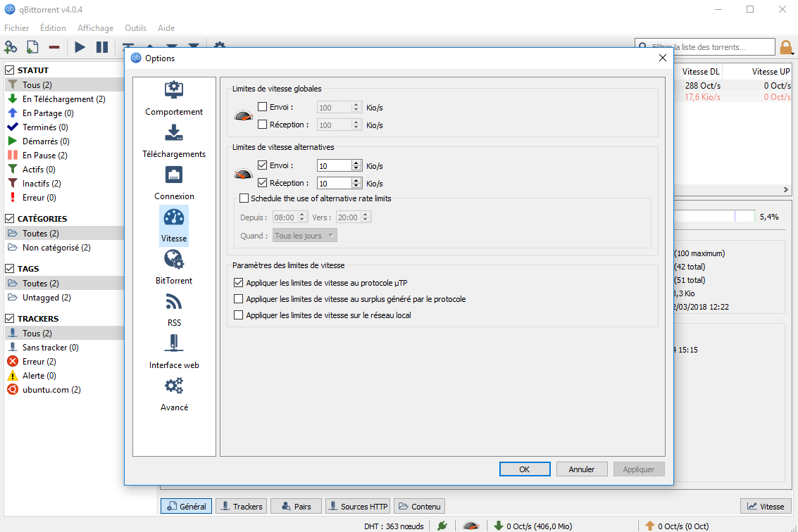Click the Resume torrent toolbar icon

[79, 46]
